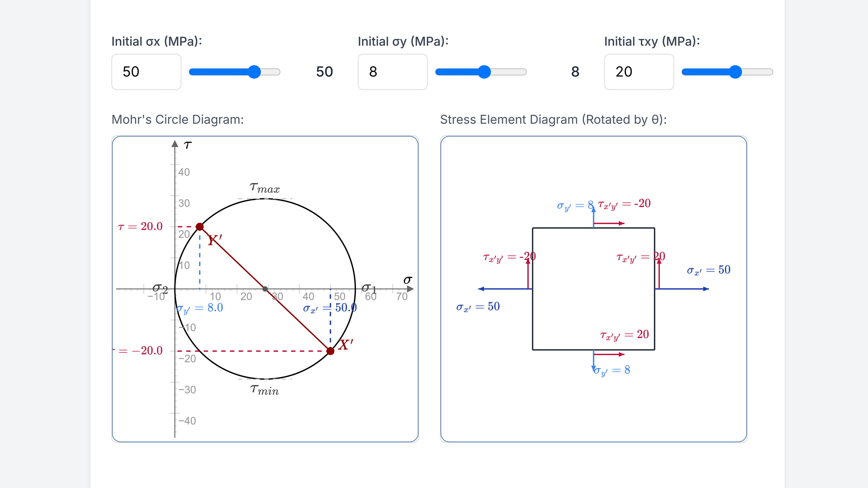Click the σx' = 50.0 annotation
The width and height of the screenshot is (868, 488).
pyautogui.click(x=328, y=308)
